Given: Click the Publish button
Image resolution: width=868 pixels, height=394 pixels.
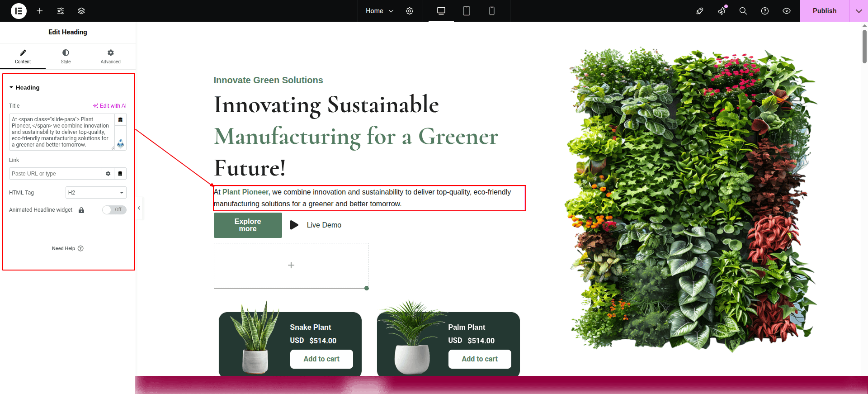Looking at the screenshot, I should tap(825, 11).
